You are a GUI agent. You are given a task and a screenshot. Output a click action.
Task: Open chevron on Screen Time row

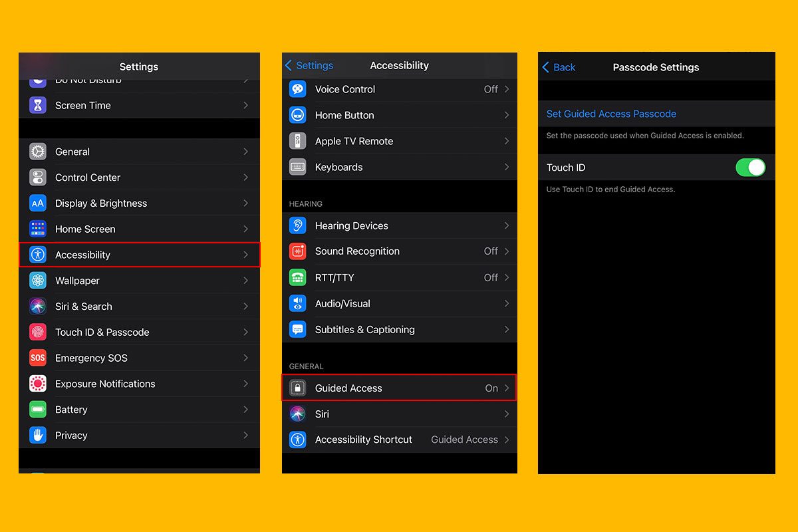coord(245,105)
